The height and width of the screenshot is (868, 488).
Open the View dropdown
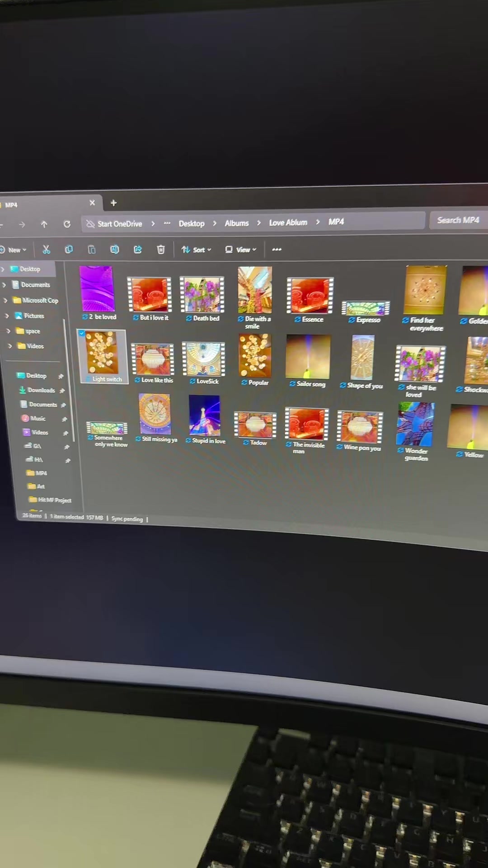[241, 250]
